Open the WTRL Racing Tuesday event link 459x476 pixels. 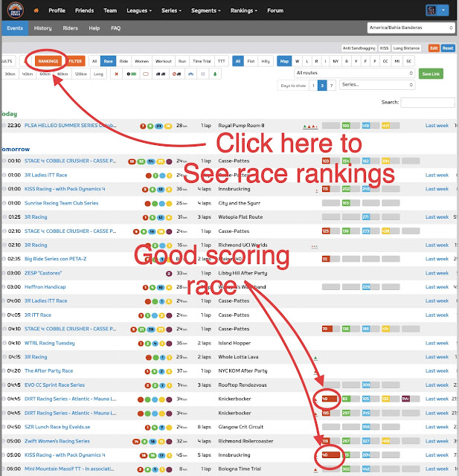pos(50,343)
